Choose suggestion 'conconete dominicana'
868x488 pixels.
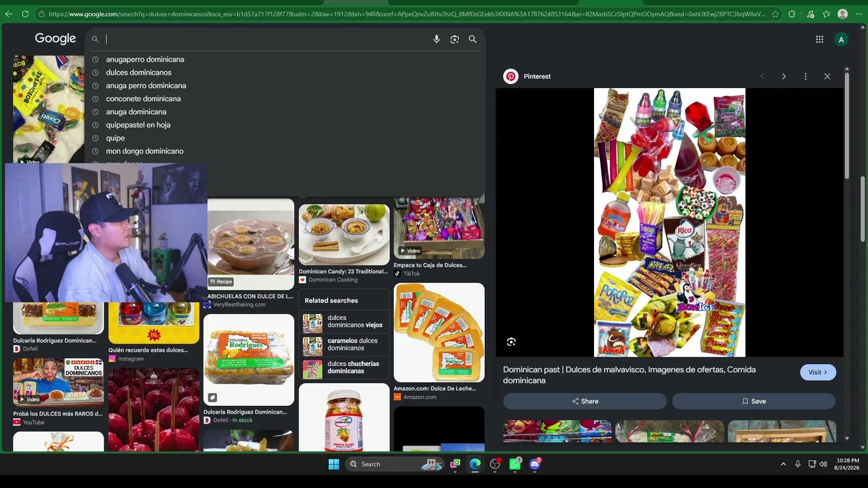click(143, 99)
